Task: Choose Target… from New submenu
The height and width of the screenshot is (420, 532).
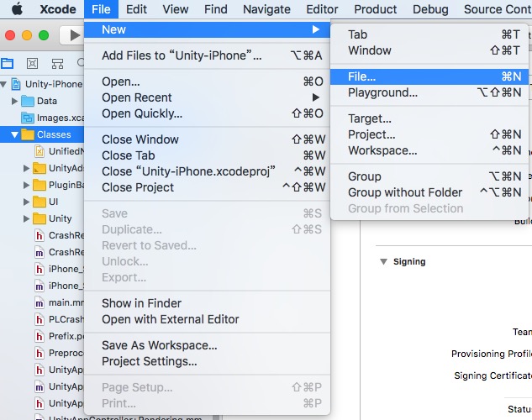Action: [x=429, y=118]
